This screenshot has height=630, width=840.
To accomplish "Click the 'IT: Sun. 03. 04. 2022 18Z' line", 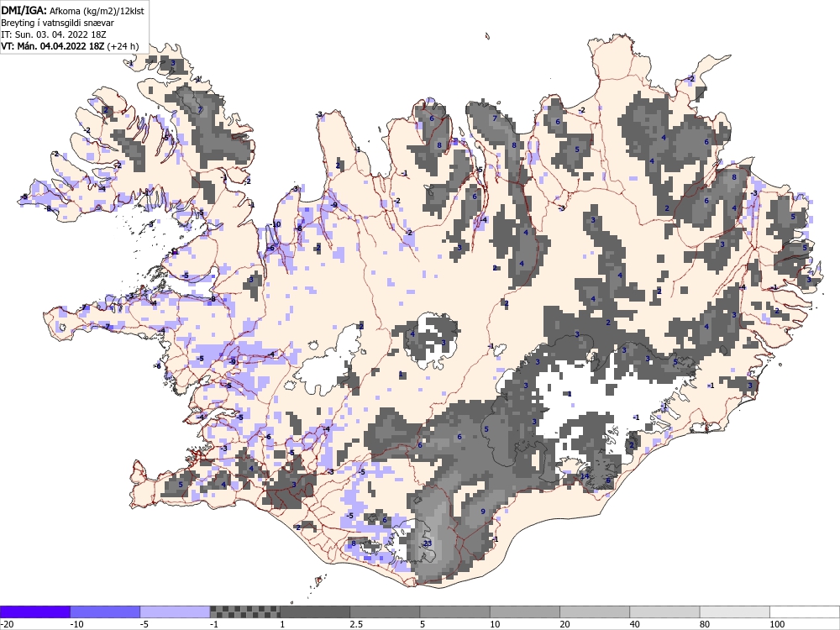I will (54, 34).
